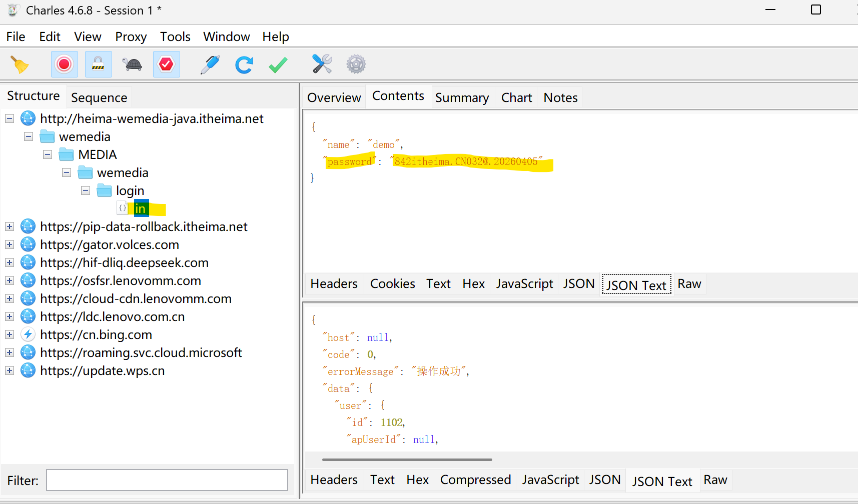Open the Proxy menu
The width and height of the screenshot is (858, 504).
point(131,36)
